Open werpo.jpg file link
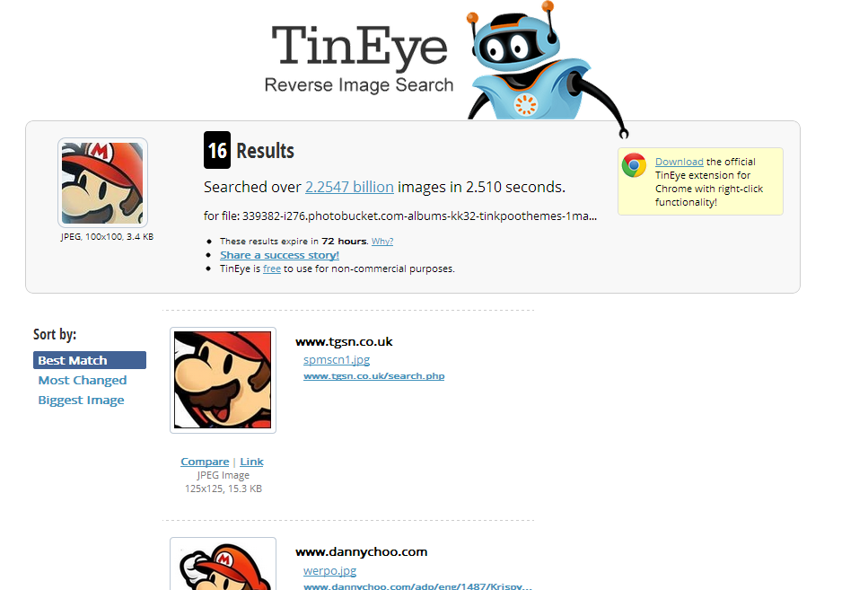This screenshot has height=590, width=868. click(330, 570)
